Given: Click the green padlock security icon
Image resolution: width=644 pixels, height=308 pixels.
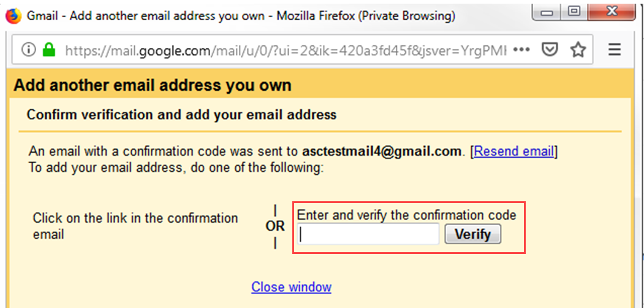Looking at the screenshot, I should tap(48, 50).
